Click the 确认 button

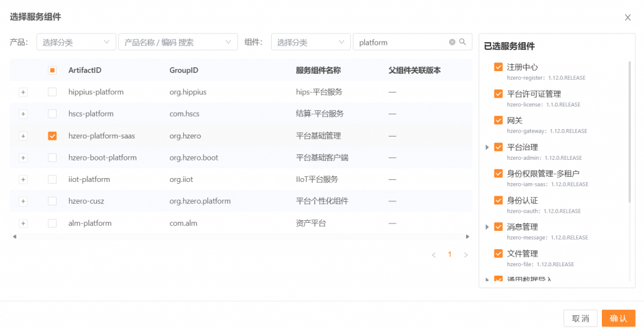[x=618, y=318]
